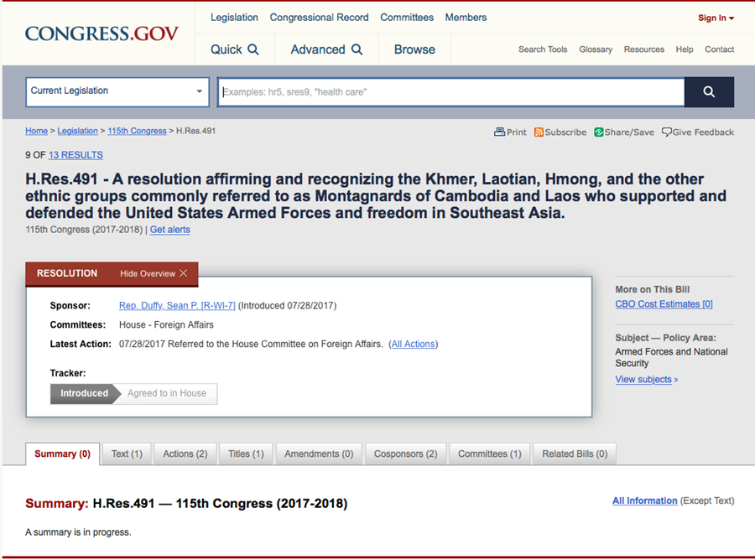755x560 pixels.
Task: Click the Congress.gov logo
Action: click(x=102, y=34)
